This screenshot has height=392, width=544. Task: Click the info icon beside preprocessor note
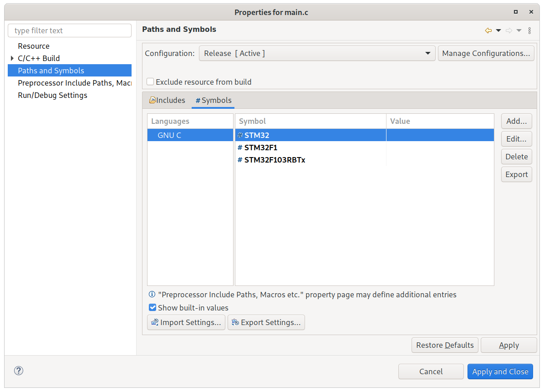coord(152,294)
